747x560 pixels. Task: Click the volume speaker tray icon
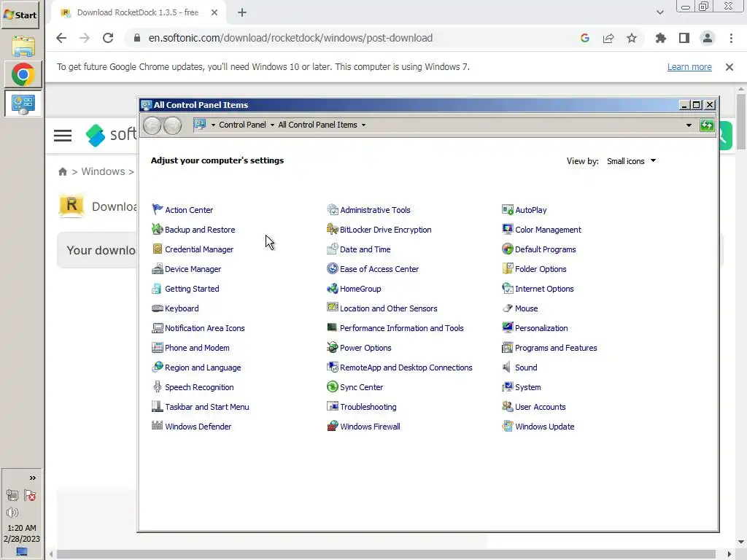click(x=12, y=513)
